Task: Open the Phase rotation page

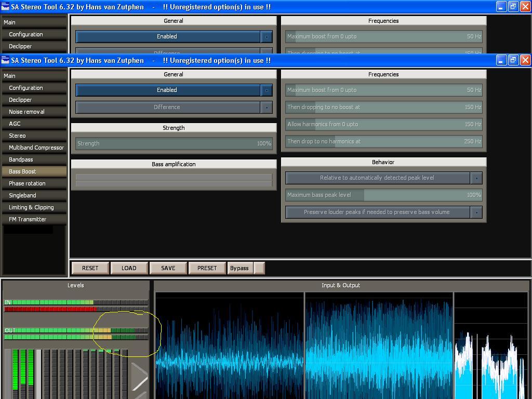Action: [34, 183]
